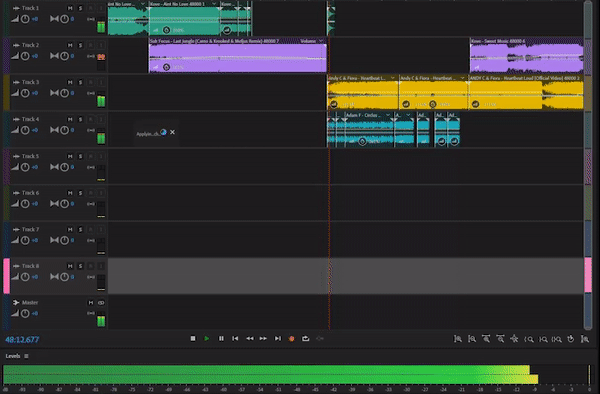Open first Andy C & Fiora clip dropdown
The width and height of the screenshot is (600, 394).
point(393,78)
